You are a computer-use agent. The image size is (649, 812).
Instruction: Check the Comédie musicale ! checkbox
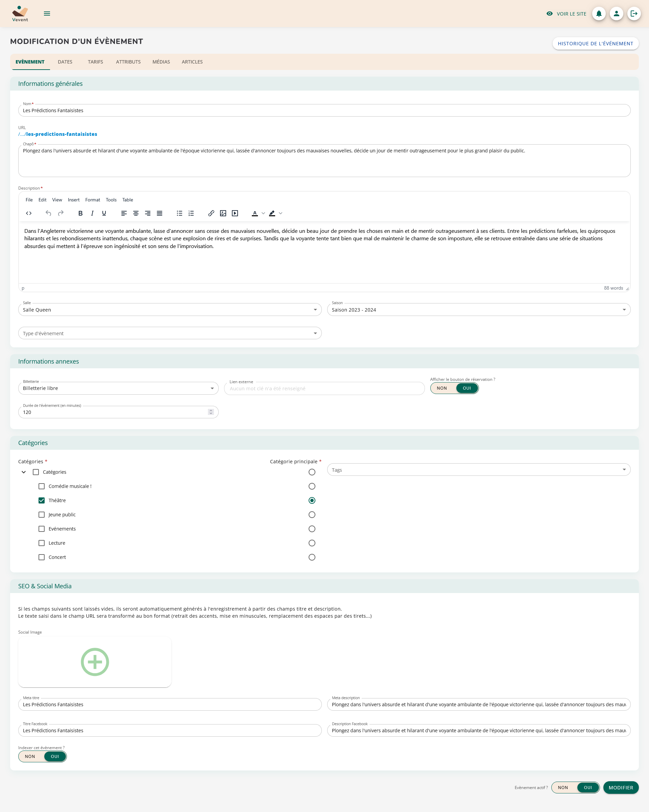click(42, 486)
